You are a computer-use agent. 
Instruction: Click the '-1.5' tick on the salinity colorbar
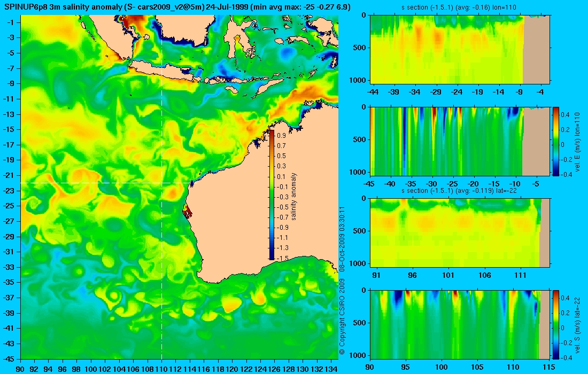point(283,258)
